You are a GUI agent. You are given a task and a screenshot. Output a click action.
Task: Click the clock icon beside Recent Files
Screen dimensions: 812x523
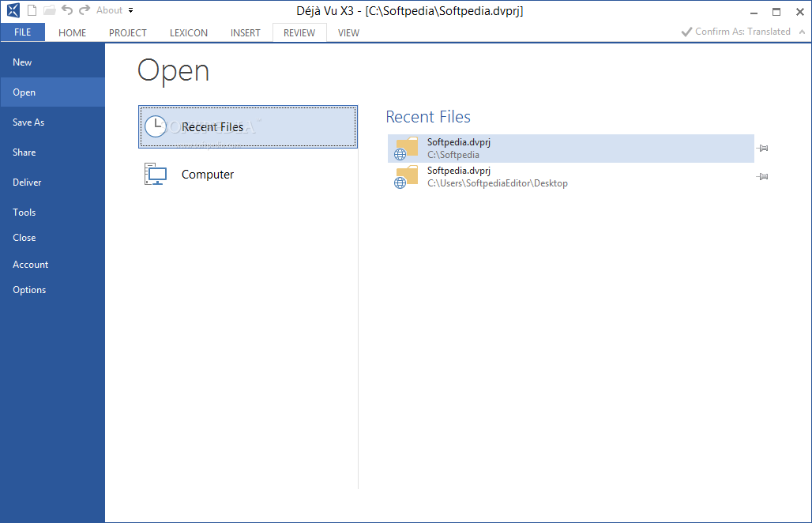tap(156, 126)
